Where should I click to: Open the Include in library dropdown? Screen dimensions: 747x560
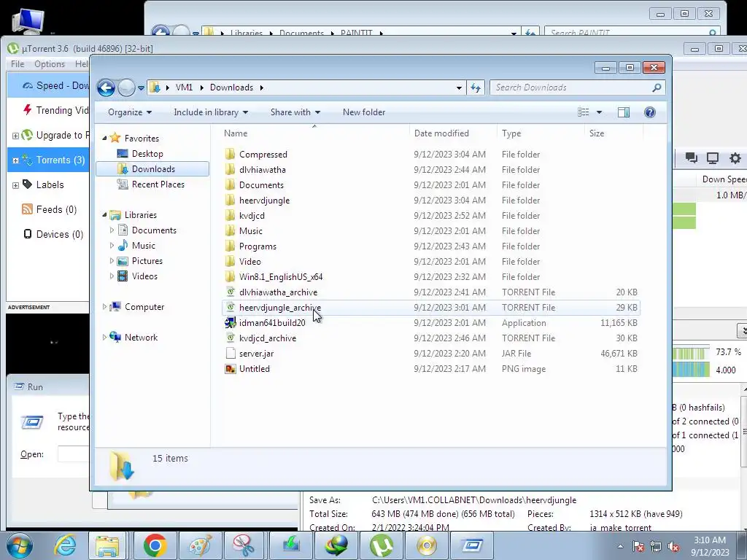pyautogui.click(x=211, y=112)
